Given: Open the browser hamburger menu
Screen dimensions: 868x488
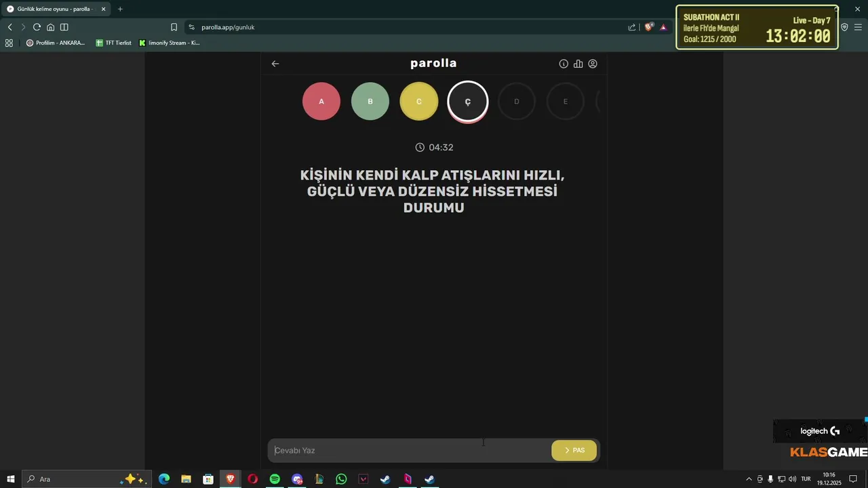Looking at the screenshot, I should (858, 27).
